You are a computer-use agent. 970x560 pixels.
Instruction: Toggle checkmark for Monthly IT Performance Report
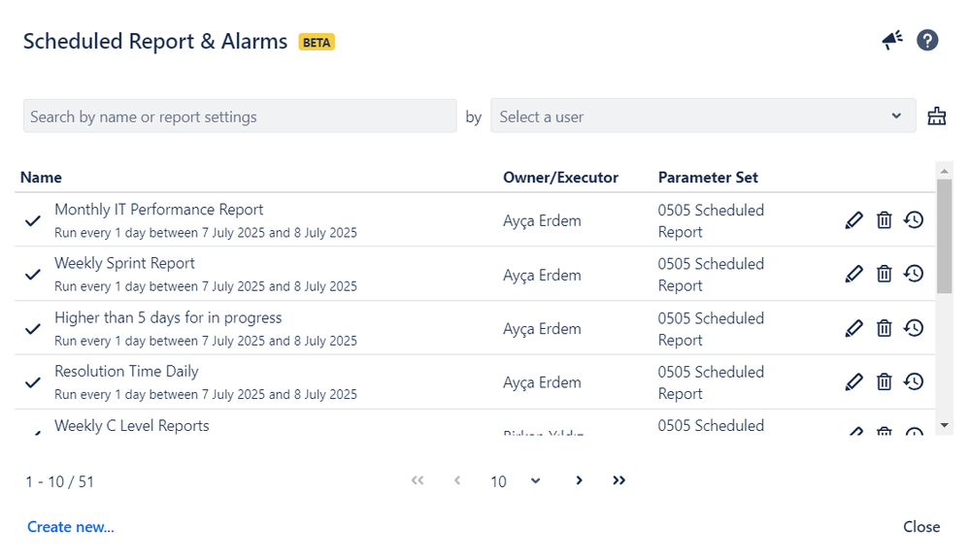pos(32,219)
